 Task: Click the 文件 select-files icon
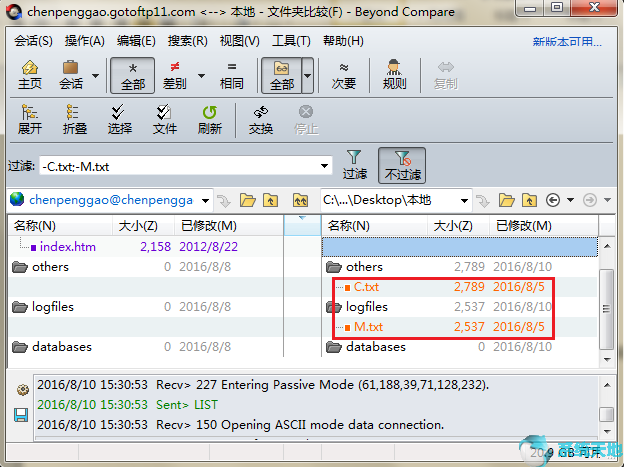click(x=164, y=119)
